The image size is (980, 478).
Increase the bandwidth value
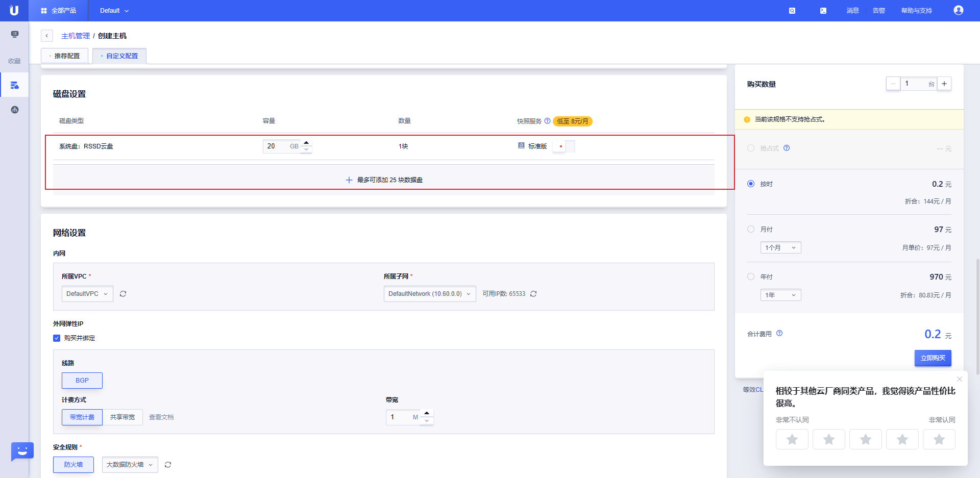coord(427,414)
